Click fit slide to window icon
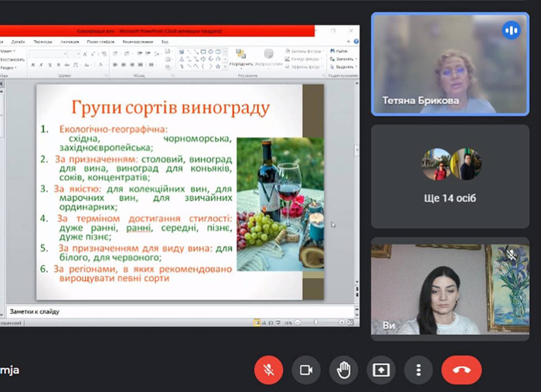 (x=351, y=322)
